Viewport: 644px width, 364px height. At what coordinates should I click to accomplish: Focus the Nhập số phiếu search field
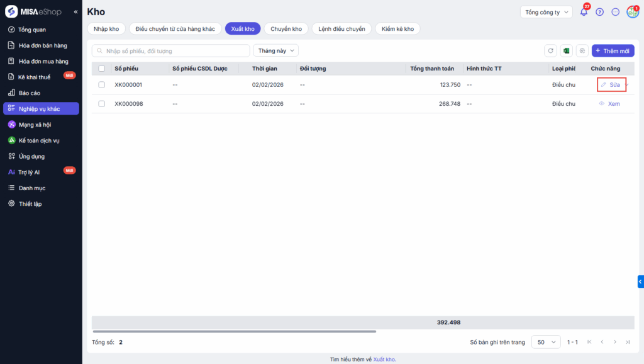pyautogui.click(x=171, y=51)
